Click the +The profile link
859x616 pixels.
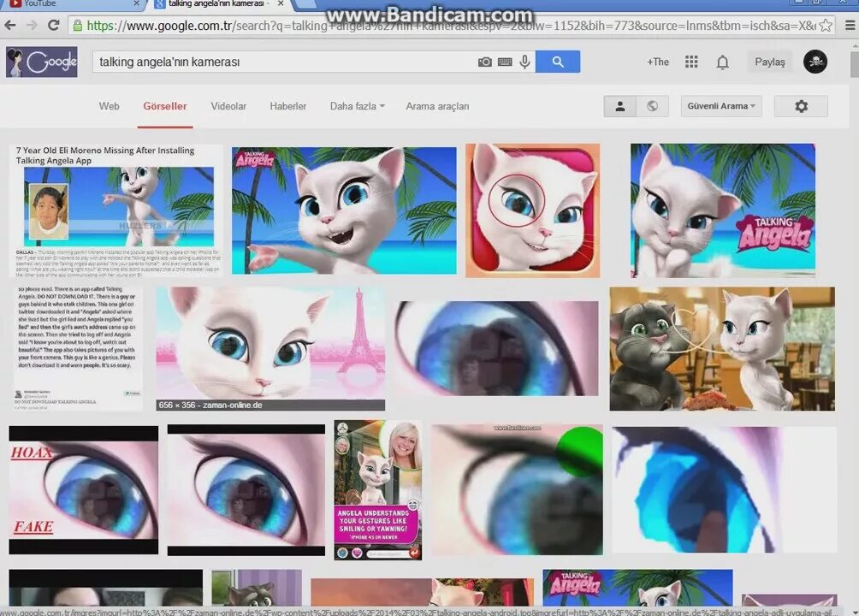click(658, 62)
